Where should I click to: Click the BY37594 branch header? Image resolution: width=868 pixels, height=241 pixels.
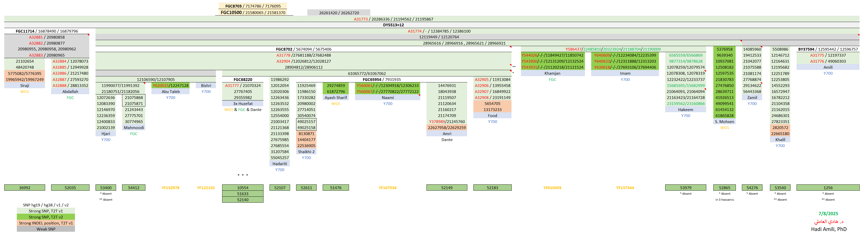(x=828, y=49)
